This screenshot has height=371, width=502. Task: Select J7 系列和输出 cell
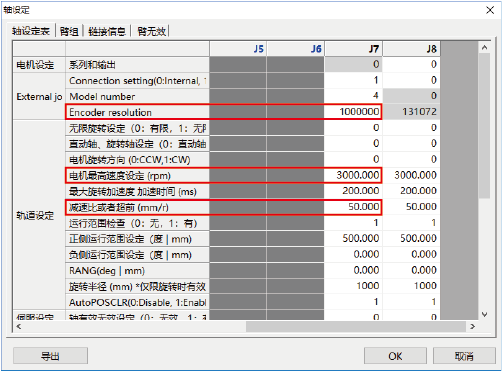[353, 64]
